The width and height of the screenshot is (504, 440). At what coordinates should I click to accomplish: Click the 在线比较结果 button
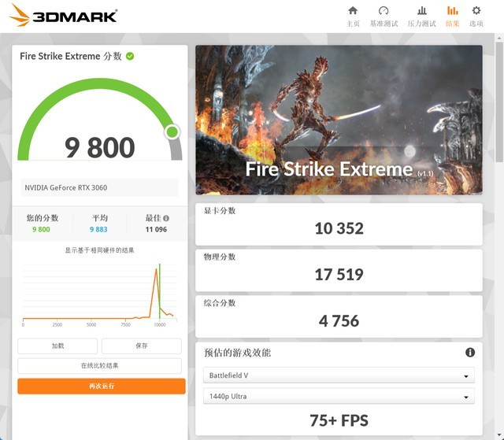[x=100, y=366]
